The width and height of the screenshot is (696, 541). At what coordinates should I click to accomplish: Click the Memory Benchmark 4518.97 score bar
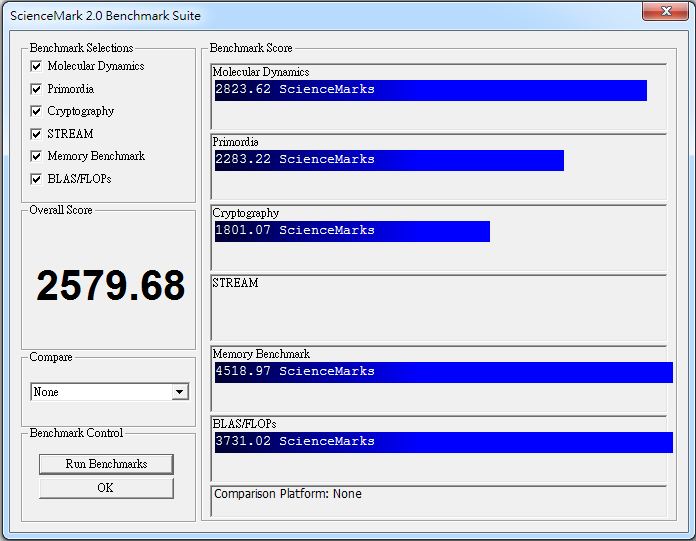(444, 372)
